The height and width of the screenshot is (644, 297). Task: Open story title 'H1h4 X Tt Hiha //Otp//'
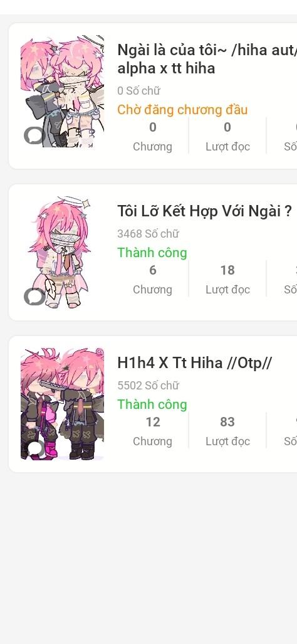tap(194, 362)
